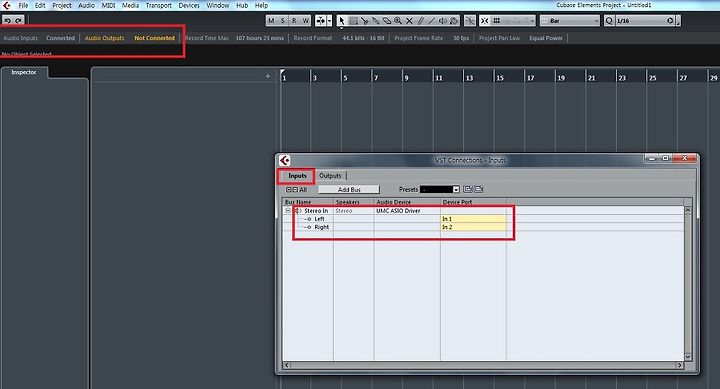Select the Glue tool

pyautogui.click(x=376, y=21)
